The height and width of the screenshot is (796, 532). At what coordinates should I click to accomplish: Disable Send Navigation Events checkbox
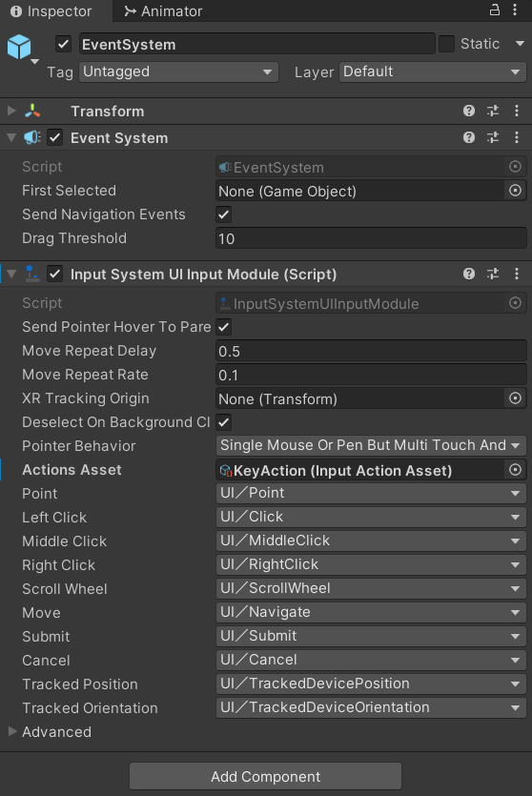point(223,214)
